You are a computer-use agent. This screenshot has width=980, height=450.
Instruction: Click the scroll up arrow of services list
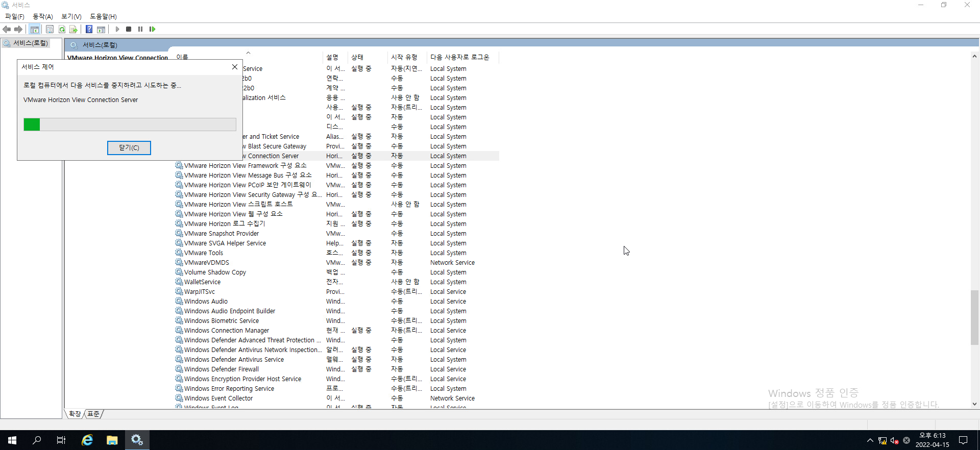[x=974, y=57]
